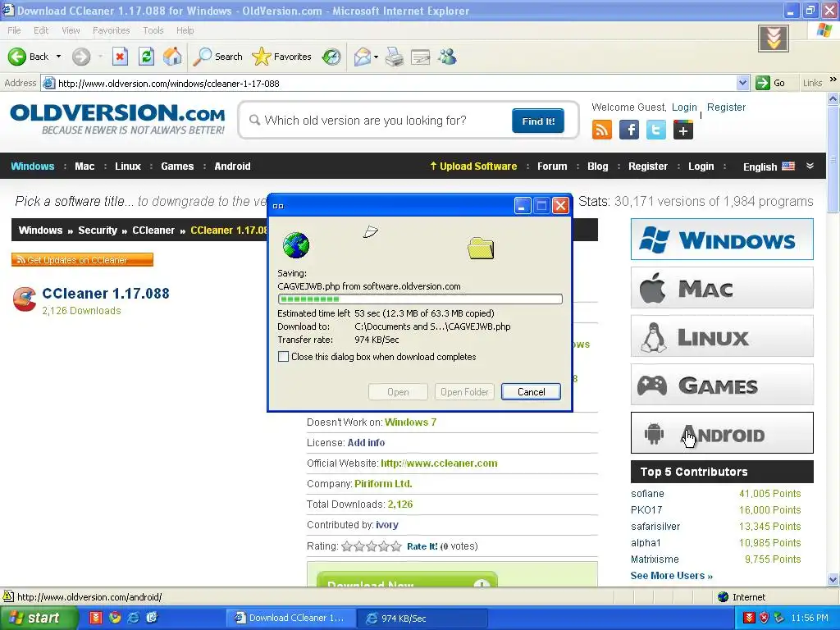Switch to 974 KB/Sec taskbar item

pos(422,618)
